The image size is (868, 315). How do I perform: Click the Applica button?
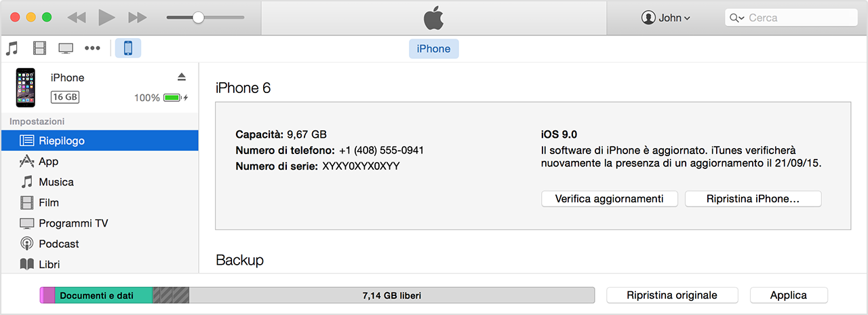coord(789,295)
